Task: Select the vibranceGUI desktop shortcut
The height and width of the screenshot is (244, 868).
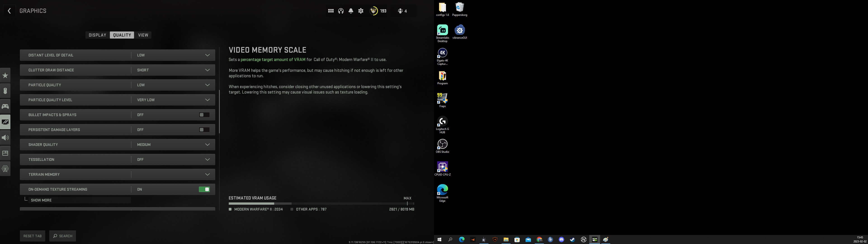Action: tap(460, 32)
